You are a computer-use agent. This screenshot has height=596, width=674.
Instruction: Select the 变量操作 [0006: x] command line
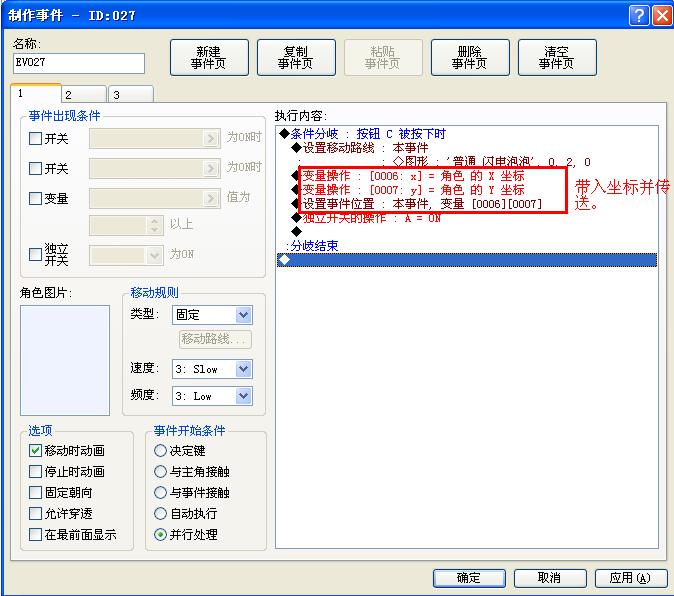[407, 176]
